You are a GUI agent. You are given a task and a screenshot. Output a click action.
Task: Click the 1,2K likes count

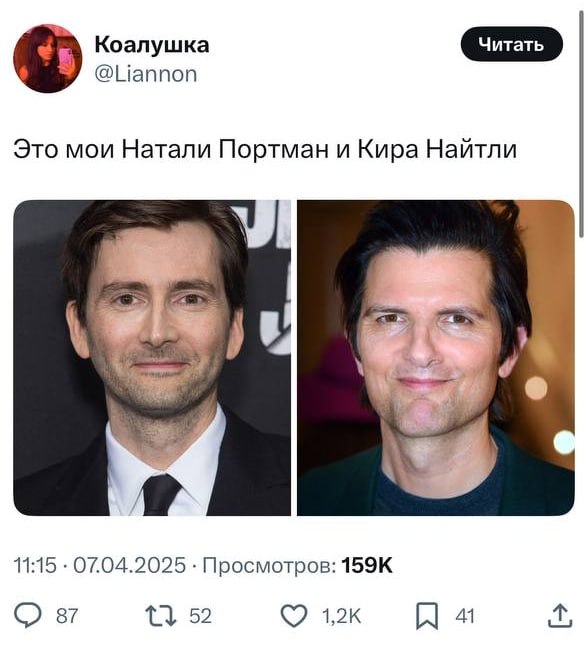tap(341, 616)
